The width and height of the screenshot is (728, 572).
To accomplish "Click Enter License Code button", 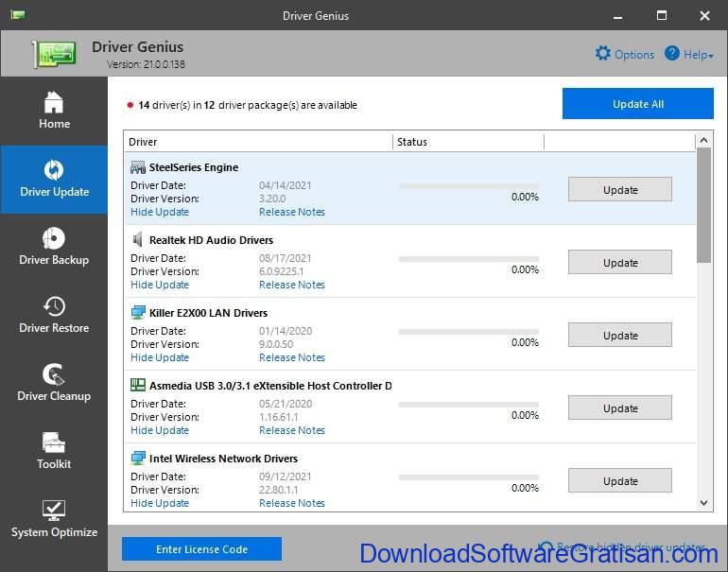I will 201,549.
